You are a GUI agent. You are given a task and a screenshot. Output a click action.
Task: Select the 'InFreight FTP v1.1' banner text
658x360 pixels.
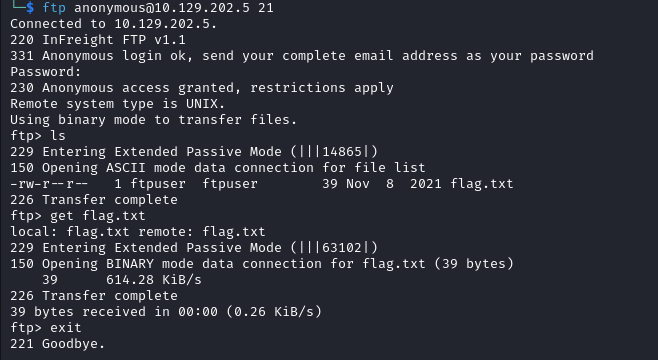tap(114, 40)
